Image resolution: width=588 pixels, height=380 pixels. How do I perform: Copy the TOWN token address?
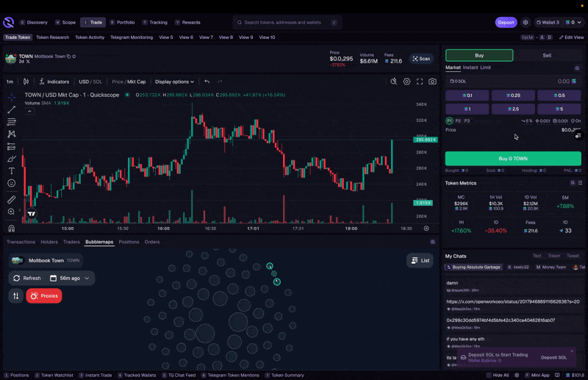[68, 57]
